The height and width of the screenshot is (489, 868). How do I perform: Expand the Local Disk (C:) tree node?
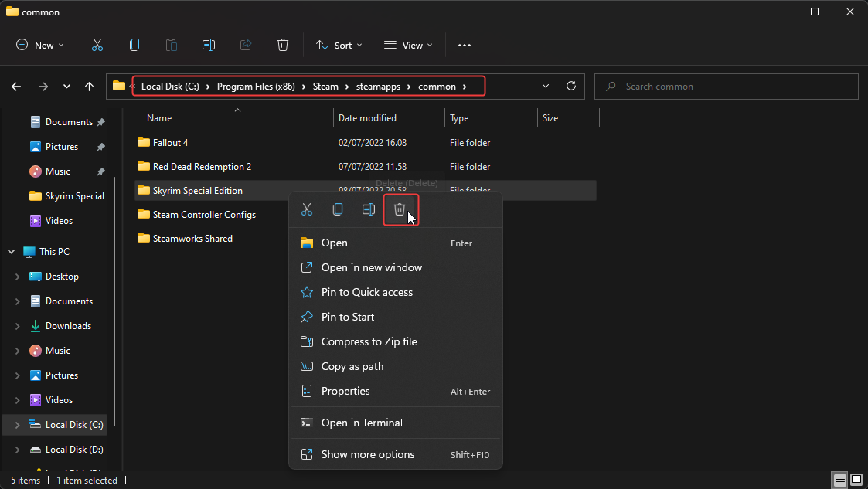pos(17,425)
